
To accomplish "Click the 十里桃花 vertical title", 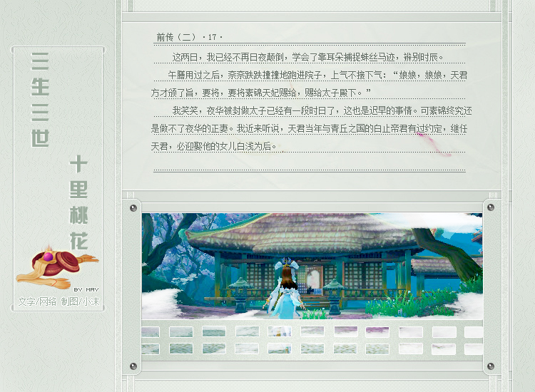I will click(78, 203).
